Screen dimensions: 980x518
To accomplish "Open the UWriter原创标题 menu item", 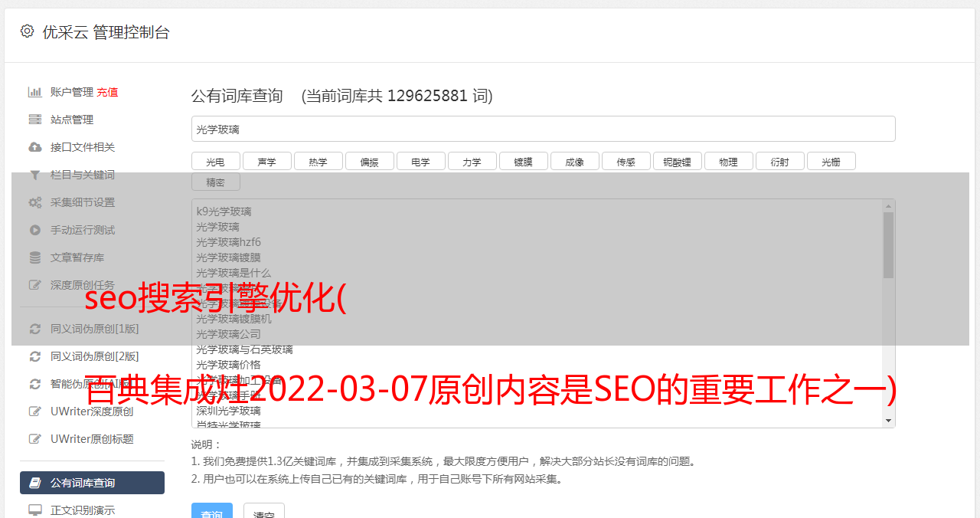I will (92, 439).
